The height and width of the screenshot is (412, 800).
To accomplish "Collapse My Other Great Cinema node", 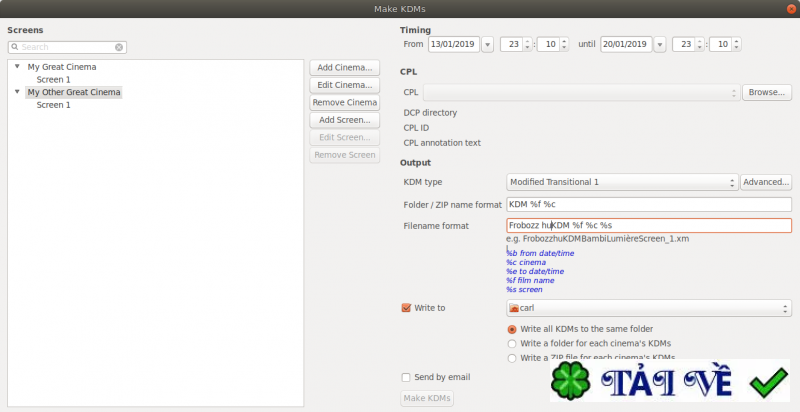I will [x=17, y=92].
